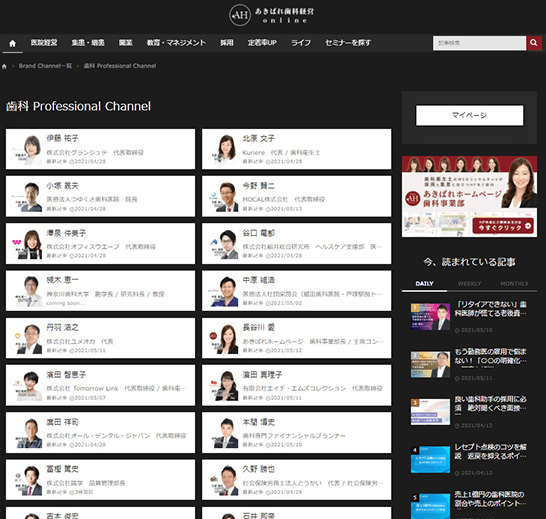
Task: Click 久野 勝也's profile photo
Action: point(223,480)
